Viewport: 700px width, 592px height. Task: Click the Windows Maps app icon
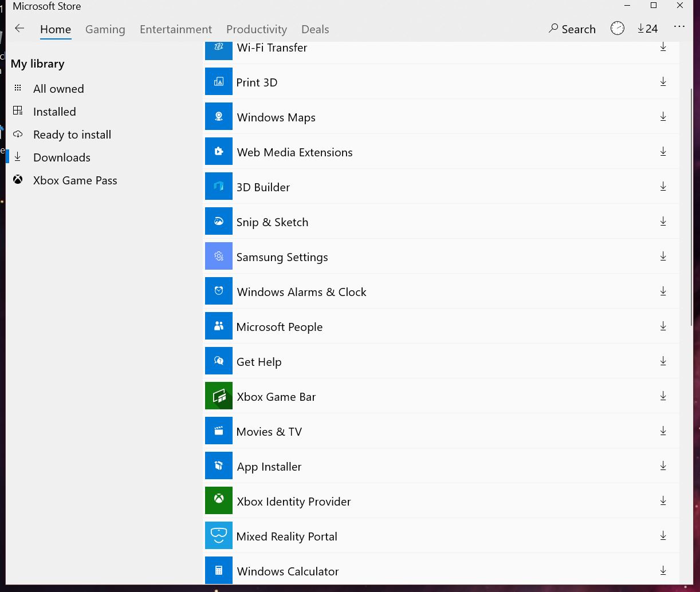click(x=219, y=117)
